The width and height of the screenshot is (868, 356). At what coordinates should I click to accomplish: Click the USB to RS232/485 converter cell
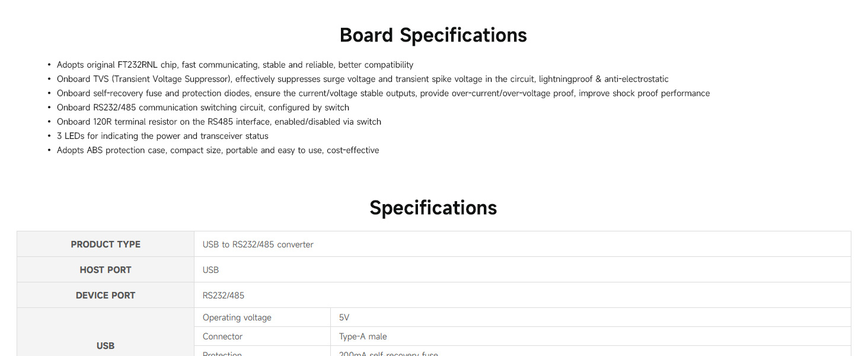258,244
